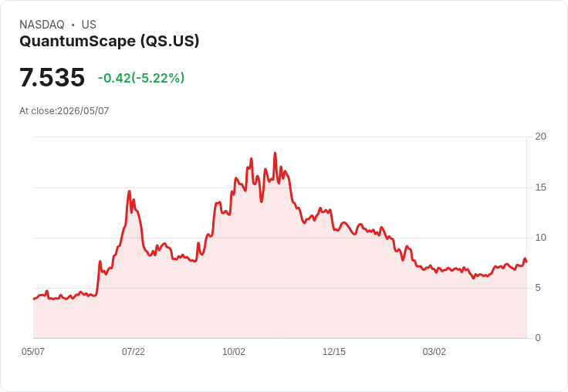Click the US market label
Image resolution: width=568 pixels, height=392 pixels.
pos(89,25)
